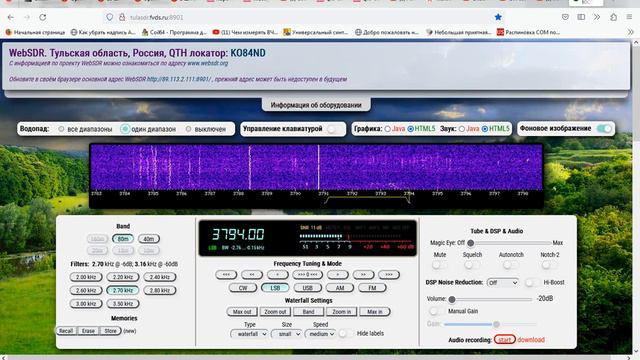Open the waterfall Type dropdown
The height and width of the screenshot is (360, 640).
(x=249, y=334)
